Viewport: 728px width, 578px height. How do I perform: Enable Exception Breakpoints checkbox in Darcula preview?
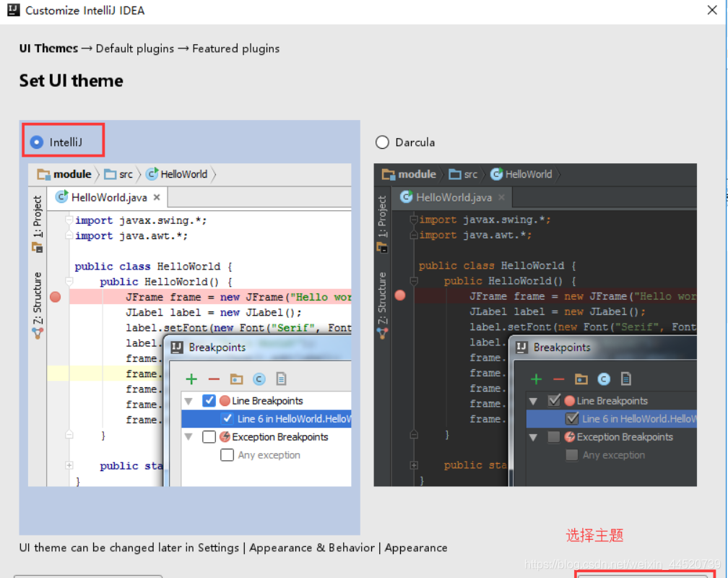[554, 437]
